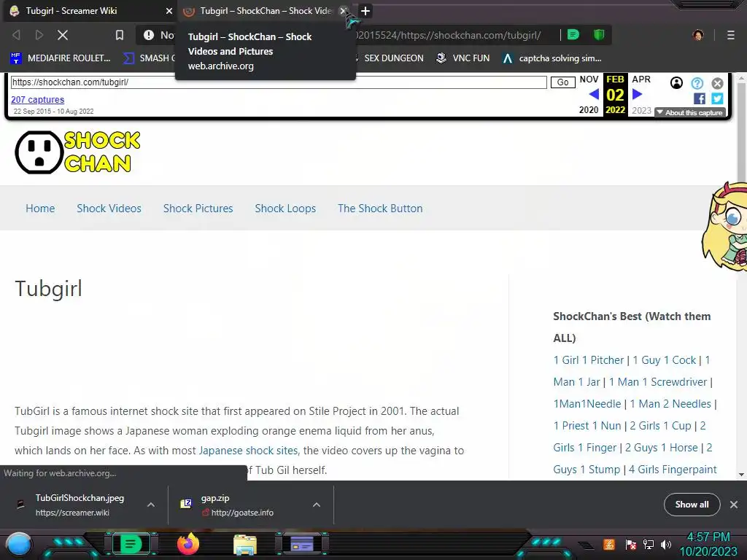Open 1 Girl 1 Pitcher link
747x560 pixels.
coord(589,360)
